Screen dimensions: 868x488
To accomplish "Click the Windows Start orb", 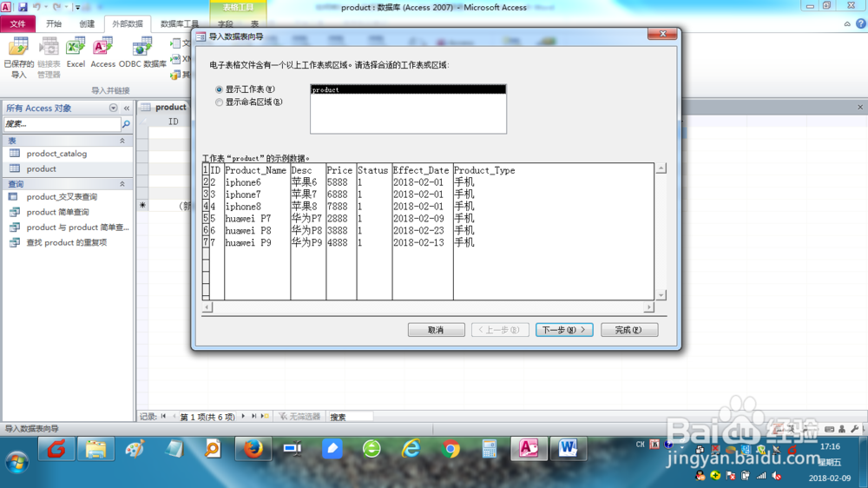I will 17,462.
